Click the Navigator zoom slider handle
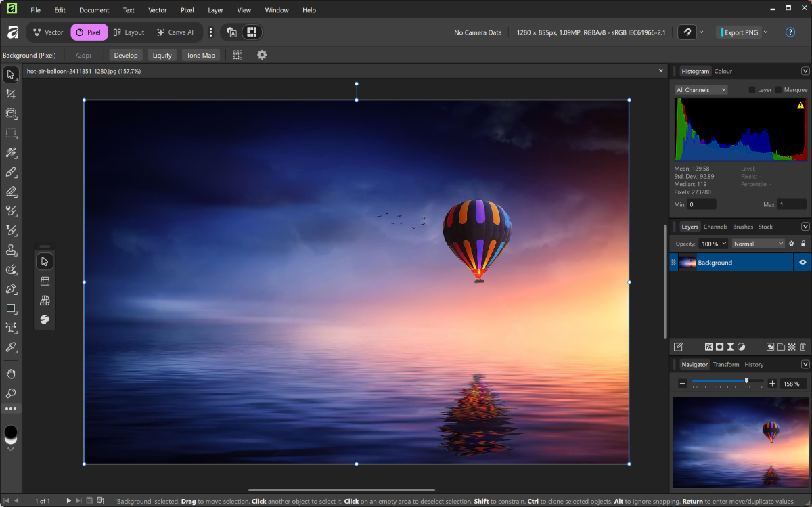 click(746, 381)
